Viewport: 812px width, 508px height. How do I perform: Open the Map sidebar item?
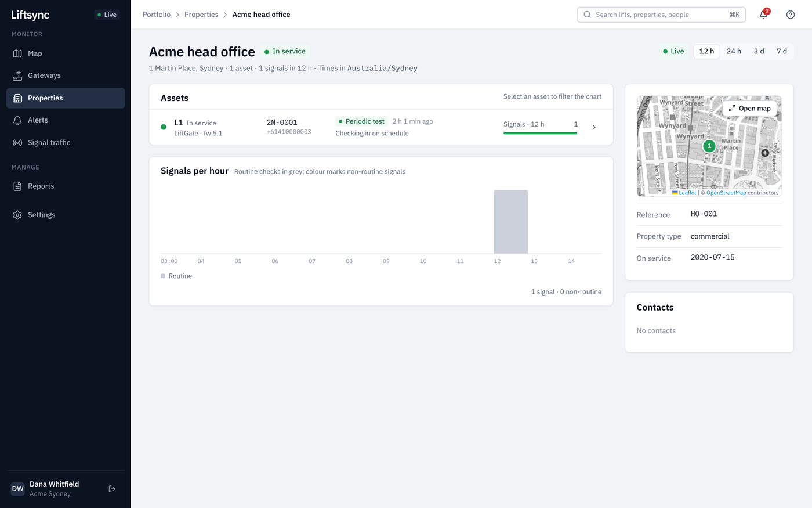[x=66, y=53]
